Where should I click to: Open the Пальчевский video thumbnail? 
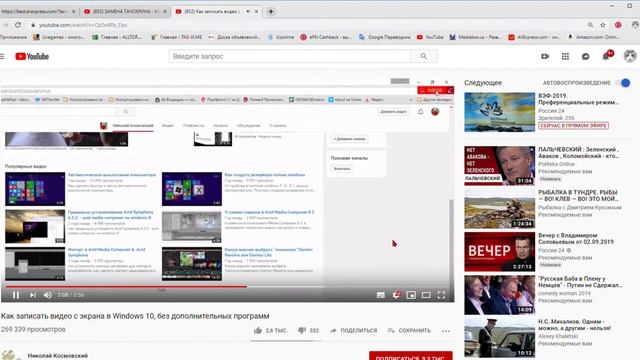click(499, 166)
